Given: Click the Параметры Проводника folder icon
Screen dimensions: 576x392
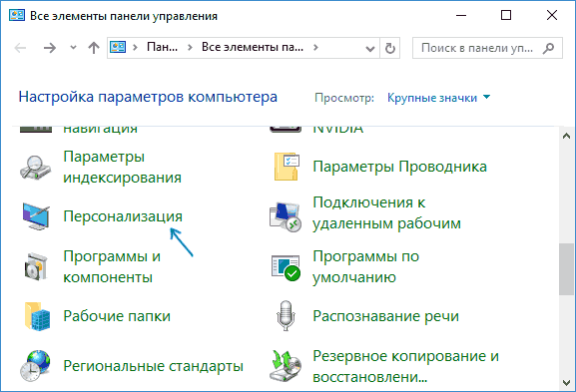Looking at the screenshot, I should (287, 167).
